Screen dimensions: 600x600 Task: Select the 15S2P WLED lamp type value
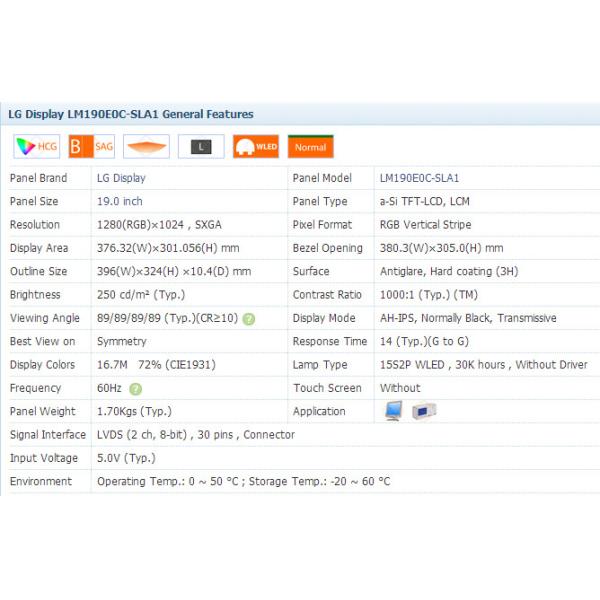[484, 365]
